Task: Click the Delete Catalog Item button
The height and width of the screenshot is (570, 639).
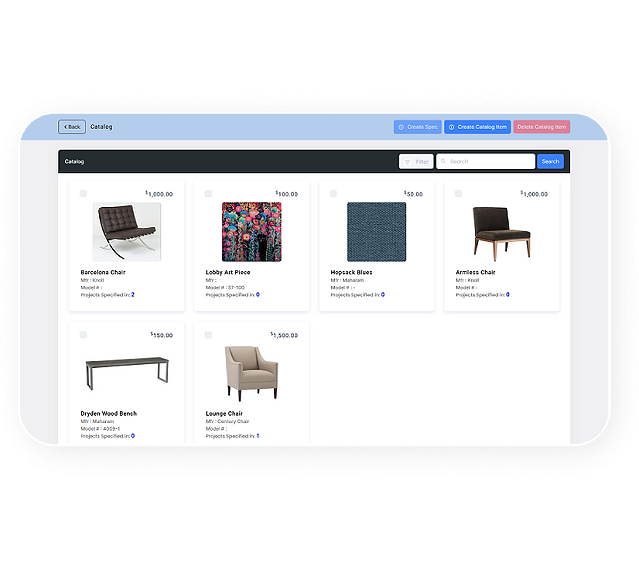Action: pyautogui.click(x=542, y=127)
